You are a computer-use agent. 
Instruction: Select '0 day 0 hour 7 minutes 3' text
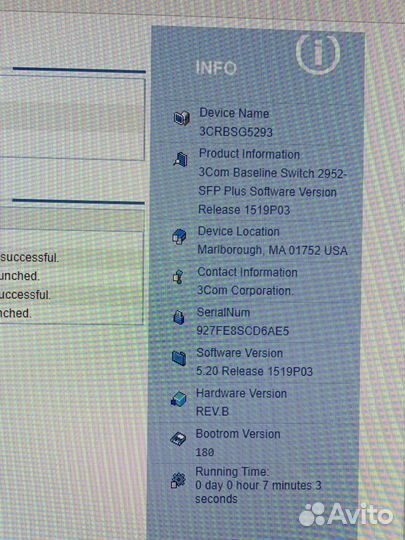coord(258,486)
